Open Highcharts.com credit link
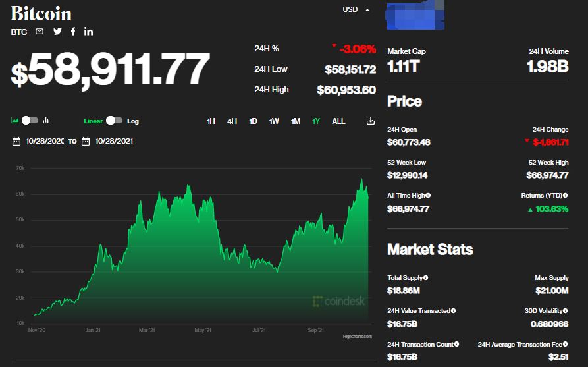Image resolution: width=588 pixels, height=367 pixels. [x=357, y=337]
